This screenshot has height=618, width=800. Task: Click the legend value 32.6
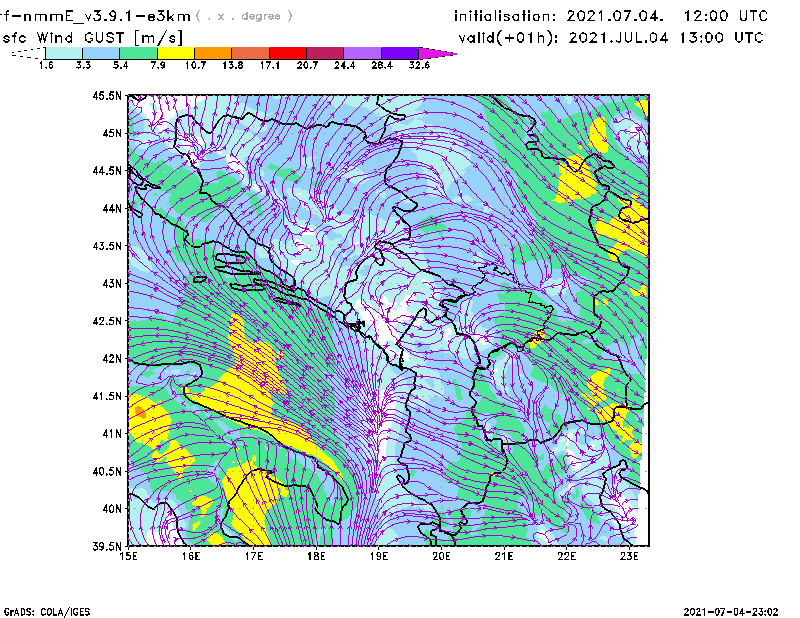[419, 65]
